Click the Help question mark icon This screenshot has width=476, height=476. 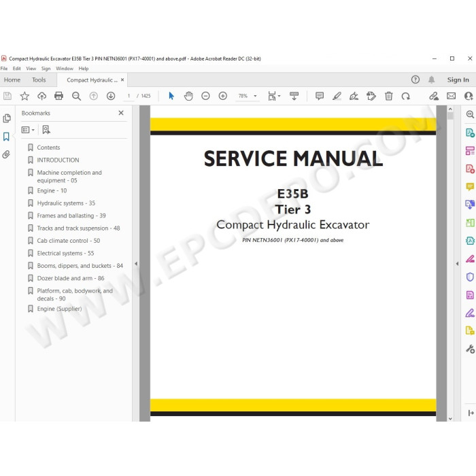(415, 80)
